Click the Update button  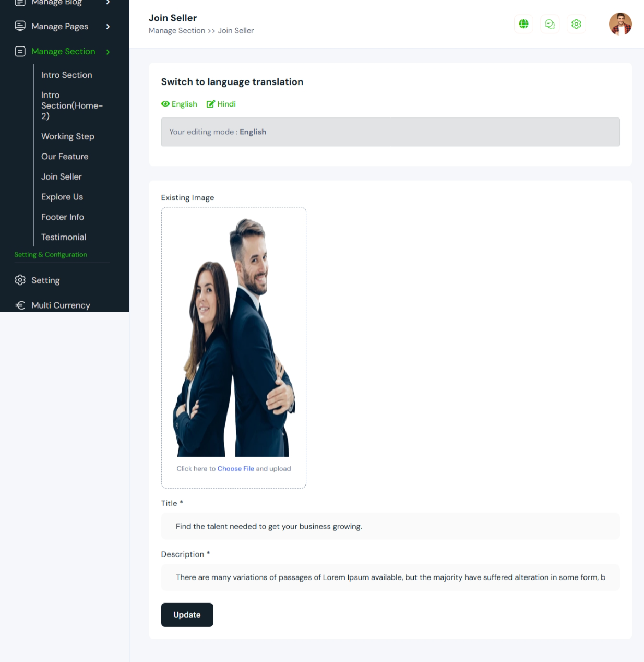187,615
